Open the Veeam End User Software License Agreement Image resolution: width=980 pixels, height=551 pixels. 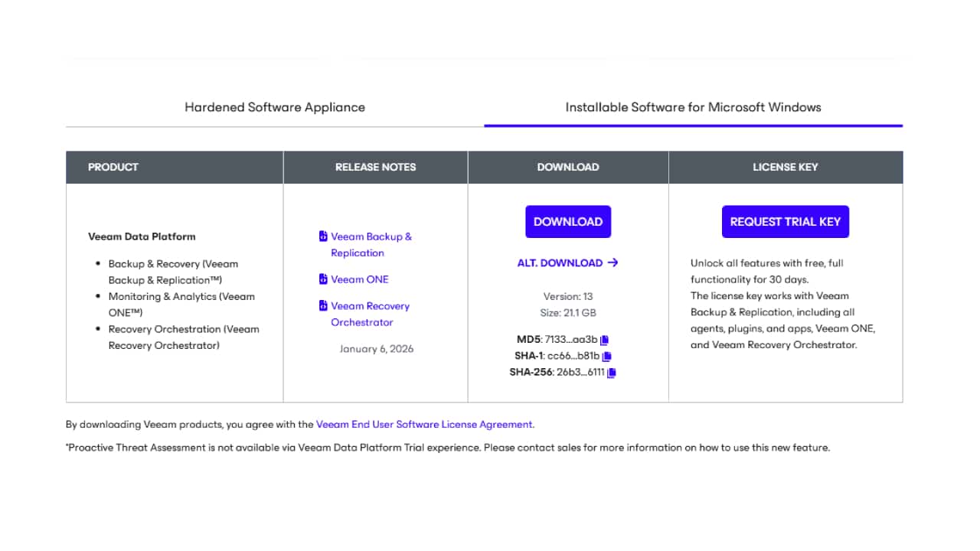[425, 424]
